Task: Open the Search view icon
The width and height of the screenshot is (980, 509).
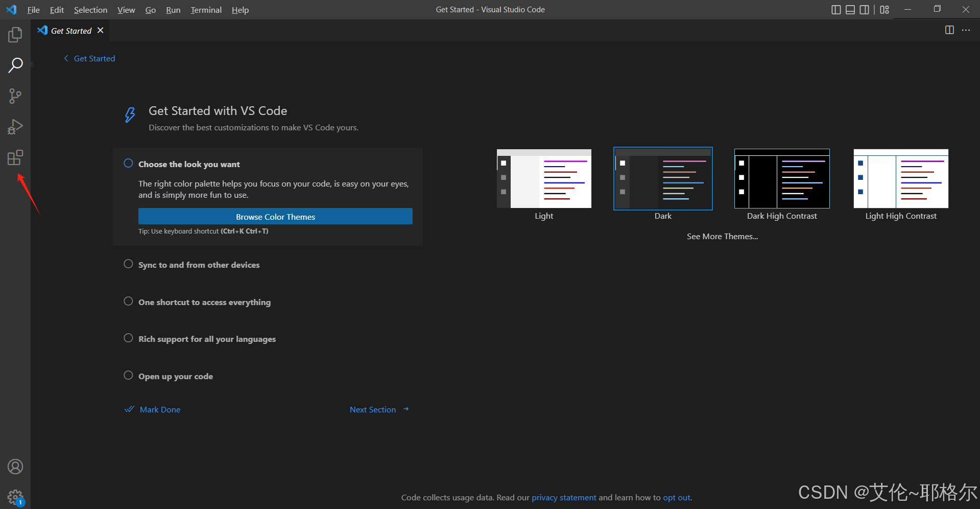Action: click(15, 65)
